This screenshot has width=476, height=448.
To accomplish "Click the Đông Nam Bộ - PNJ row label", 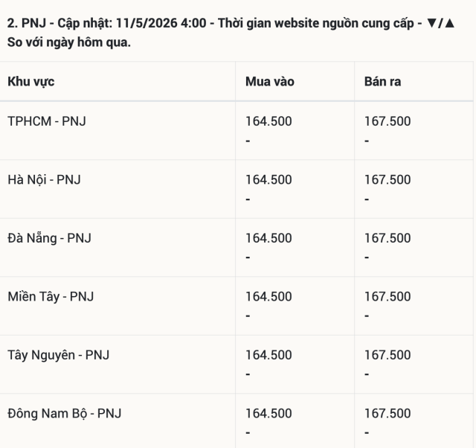I will pyautogui.click(x=65, y=413).
